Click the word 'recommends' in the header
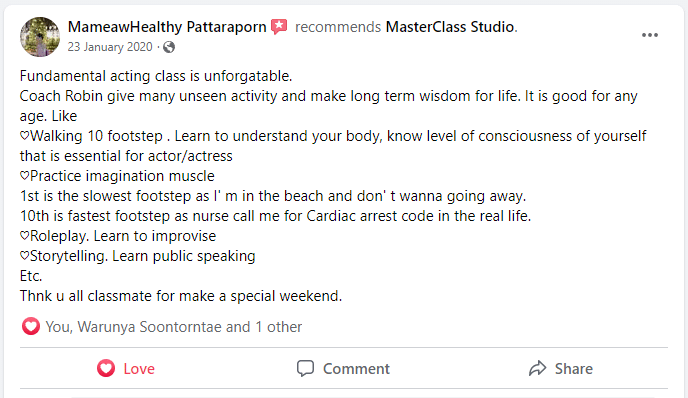688x398 pixels. pyautogui.click(x=338, y=27)
